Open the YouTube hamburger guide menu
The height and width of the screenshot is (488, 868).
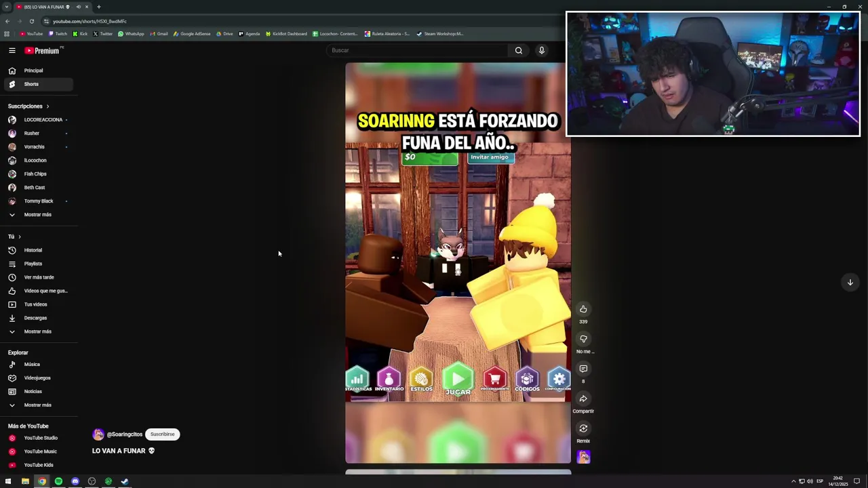12,50
